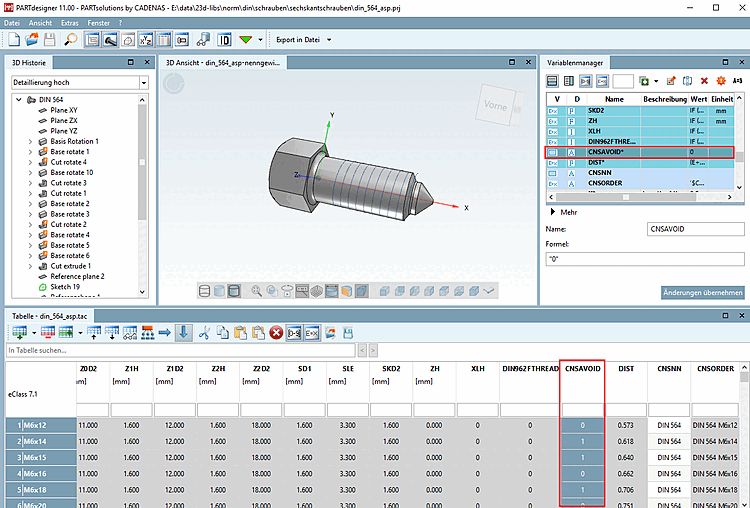Toggle the 0-9 display button in table toolbar
Image resolution: width=750 pixels, height=508 pixels.
click(295, 332)
